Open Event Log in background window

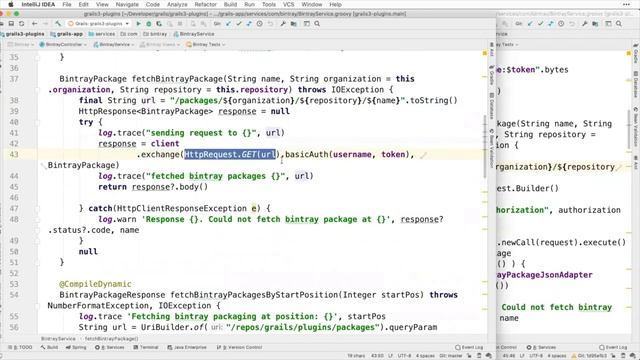[x=613, y=347]
